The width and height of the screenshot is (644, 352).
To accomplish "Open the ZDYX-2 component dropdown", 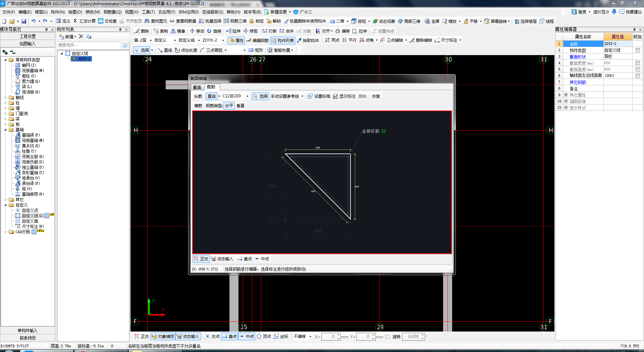I will pos(223,40).
